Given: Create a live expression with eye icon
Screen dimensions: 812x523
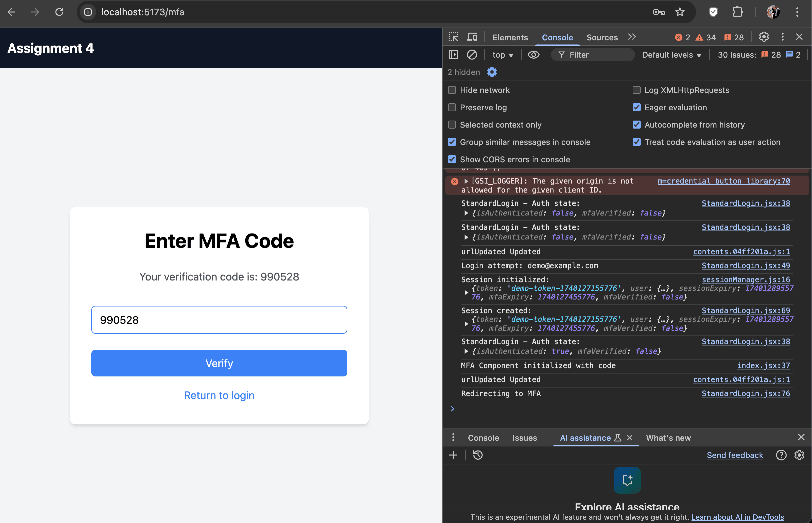Looking at the screenshot, I should click(x=533, y=55).
